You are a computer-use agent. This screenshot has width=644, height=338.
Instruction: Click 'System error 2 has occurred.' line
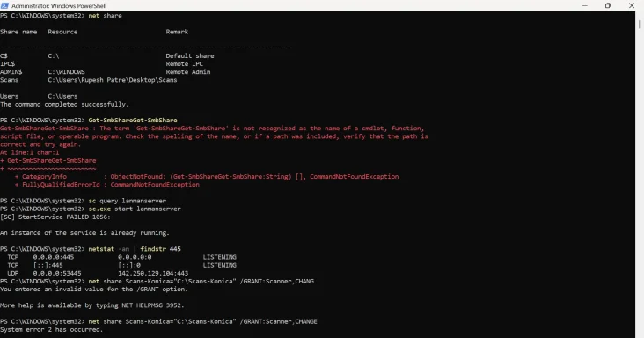coord(51,330)
